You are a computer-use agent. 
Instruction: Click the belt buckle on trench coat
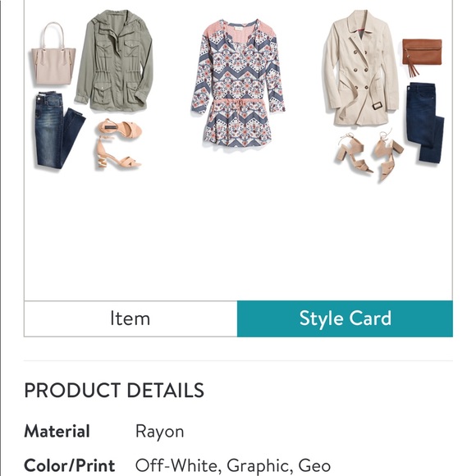click(378, 106)
